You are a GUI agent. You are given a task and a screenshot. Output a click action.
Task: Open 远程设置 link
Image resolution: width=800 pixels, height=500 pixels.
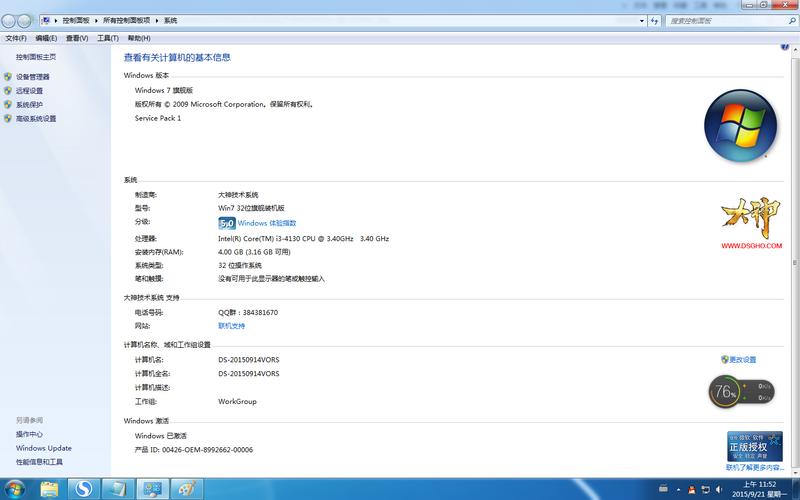point(29,90)
